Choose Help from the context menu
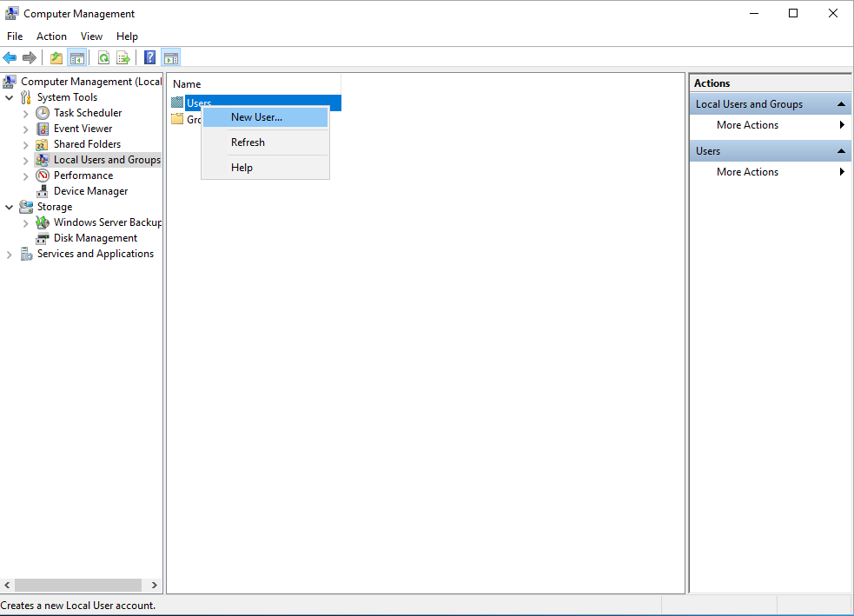 [x=265, y=167]
